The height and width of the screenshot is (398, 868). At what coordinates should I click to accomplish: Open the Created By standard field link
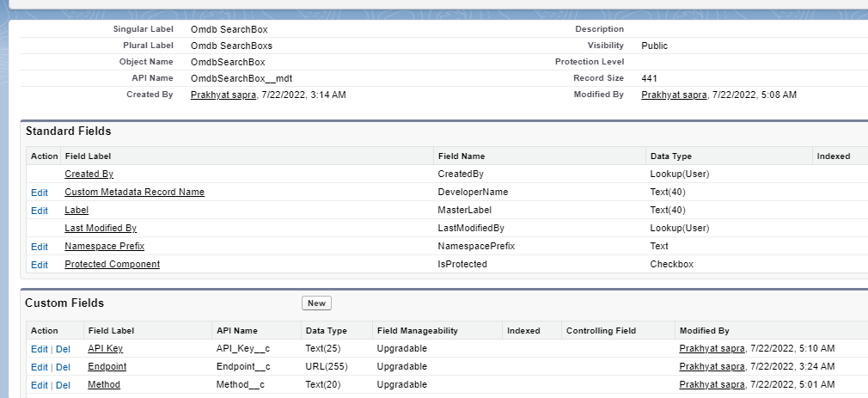pos(89,174)
